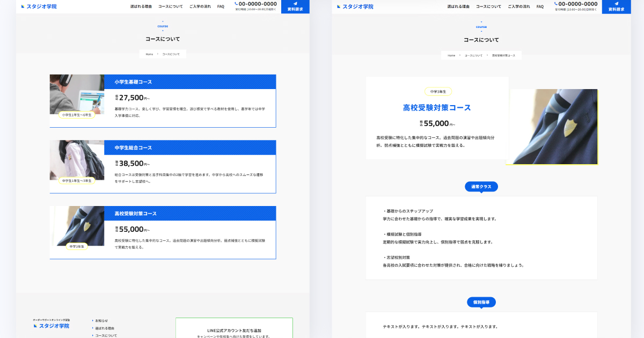The image size is (644, 338).
Task: Click the phone icon beside 00-0000-0000 on the detail page
Action: tap(556, 3)
